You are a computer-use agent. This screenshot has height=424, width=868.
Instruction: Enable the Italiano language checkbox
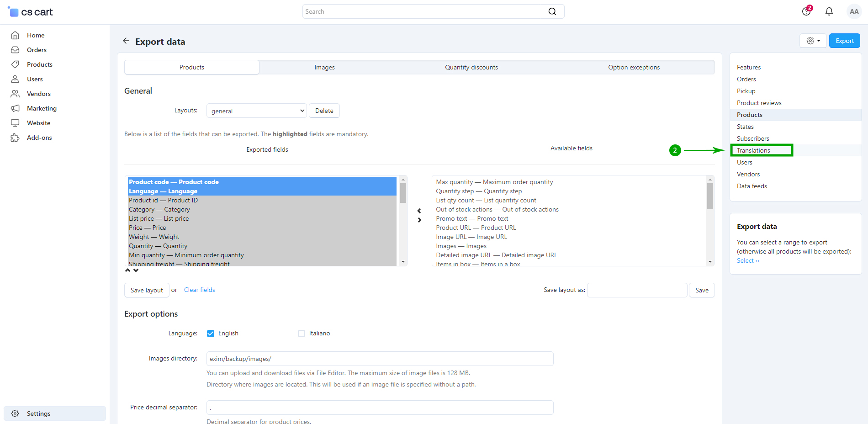click(x=302, y=334)
